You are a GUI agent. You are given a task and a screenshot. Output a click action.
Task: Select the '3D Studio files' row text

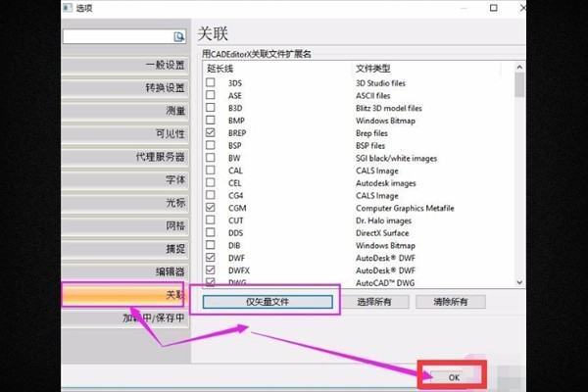click(x=380, y=83)
